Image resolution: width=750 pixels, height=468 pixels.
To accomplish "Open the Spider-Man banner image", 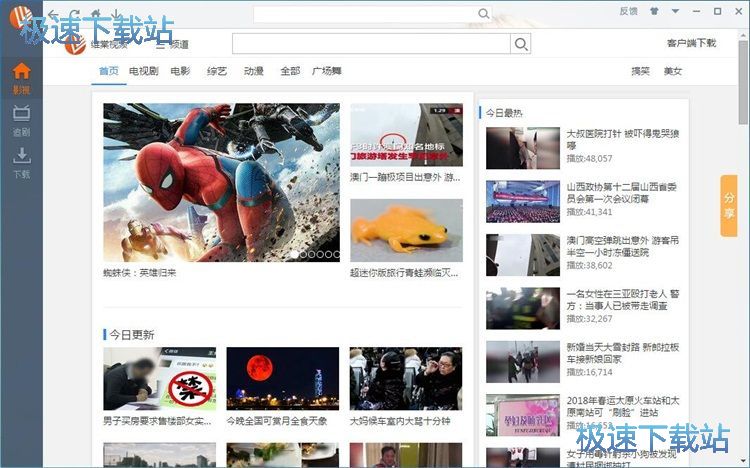I will [221, 182].
